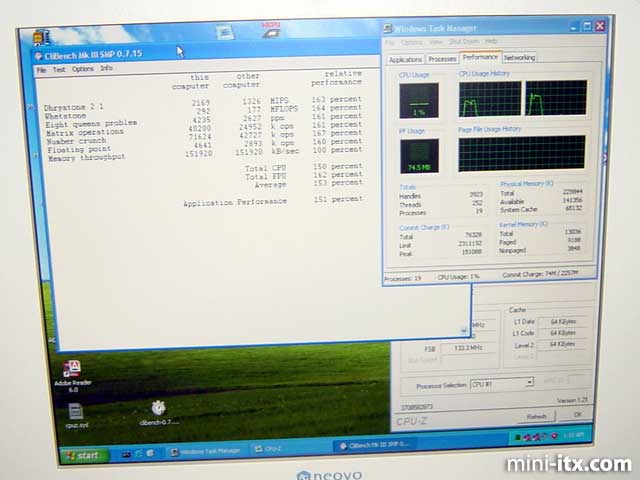
Task: Click the second CPU Usage History graph
Action: [x=556, y=98]
